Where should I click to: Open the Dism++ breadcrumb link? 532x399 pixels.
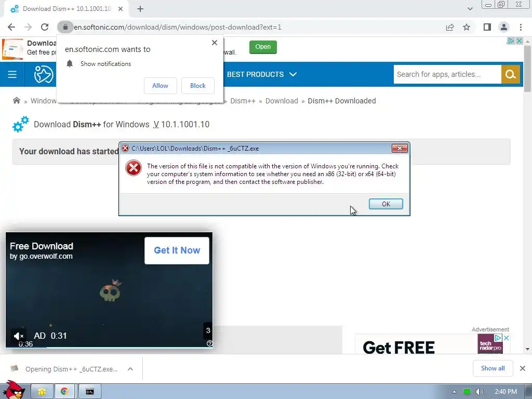pos(243,101)
